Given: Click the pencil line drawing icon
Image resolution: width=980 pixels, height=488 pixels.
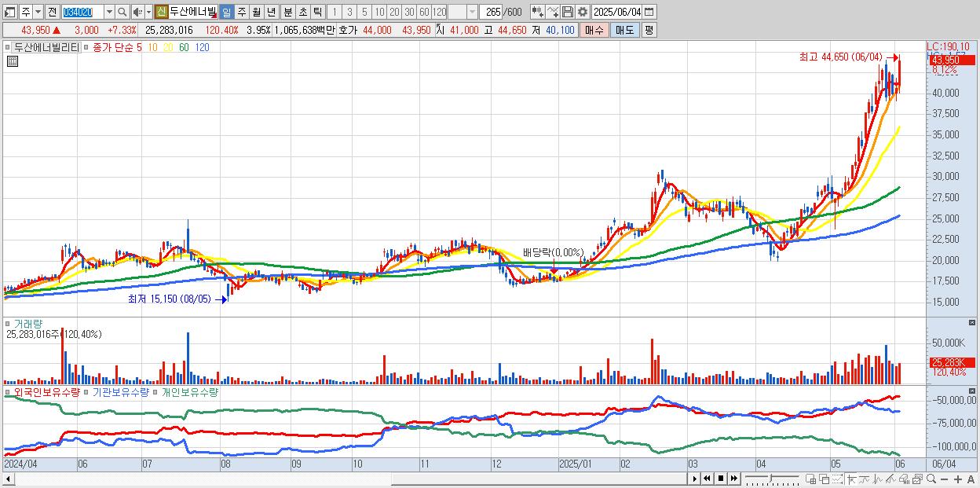Looking at the screenshot, I should tap(891, 479).
